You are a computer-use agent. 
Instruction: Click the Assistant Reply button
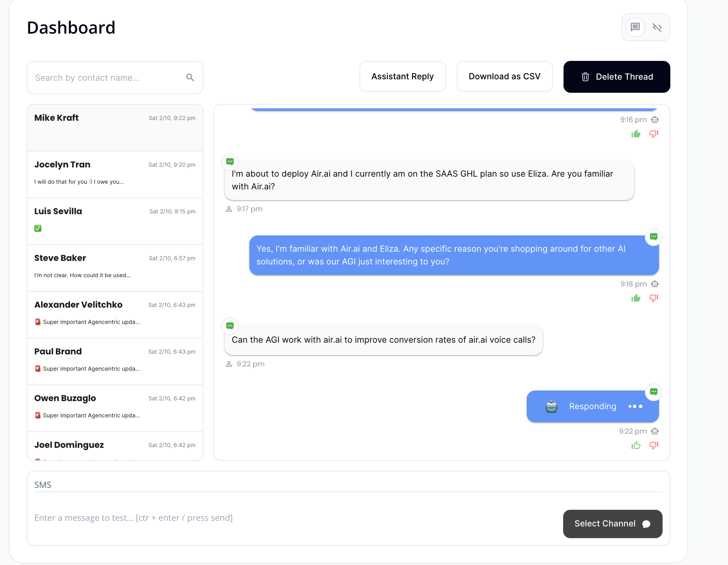[402, 76]
